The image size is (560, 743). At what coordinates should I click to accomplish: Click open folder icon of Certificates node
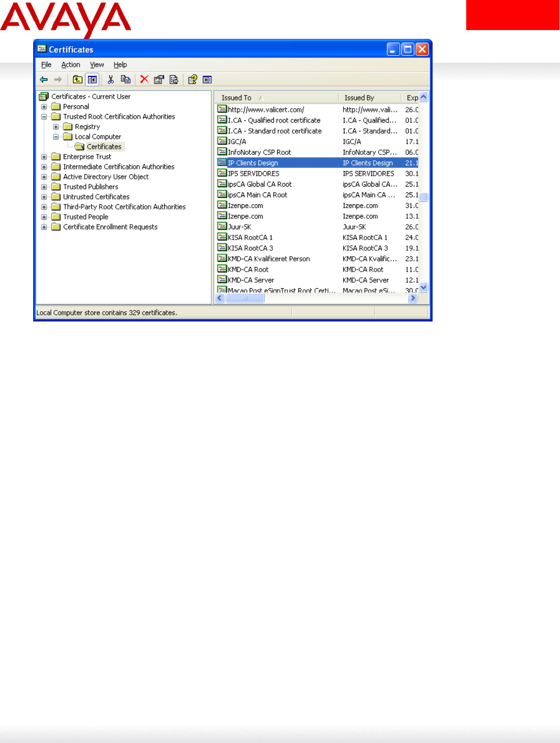(80, 147)
